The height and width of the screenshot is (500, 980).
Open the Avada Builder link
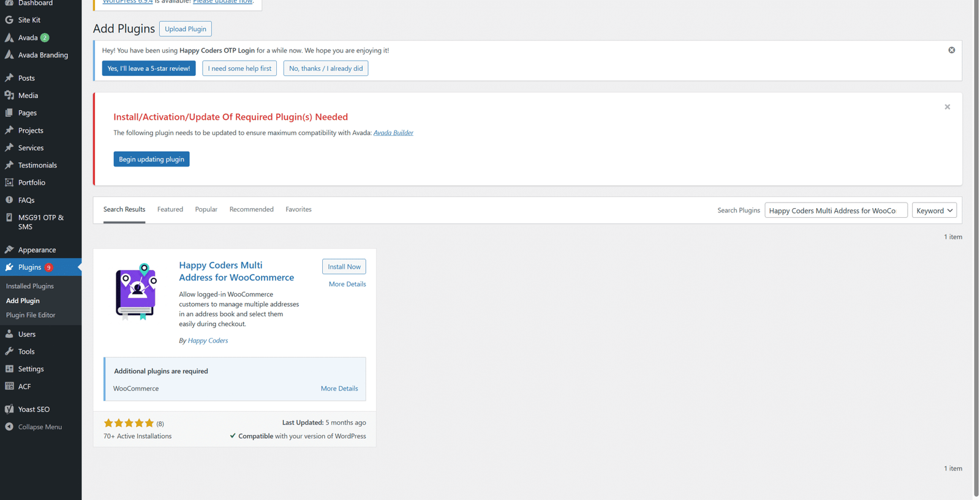(393, 133)
